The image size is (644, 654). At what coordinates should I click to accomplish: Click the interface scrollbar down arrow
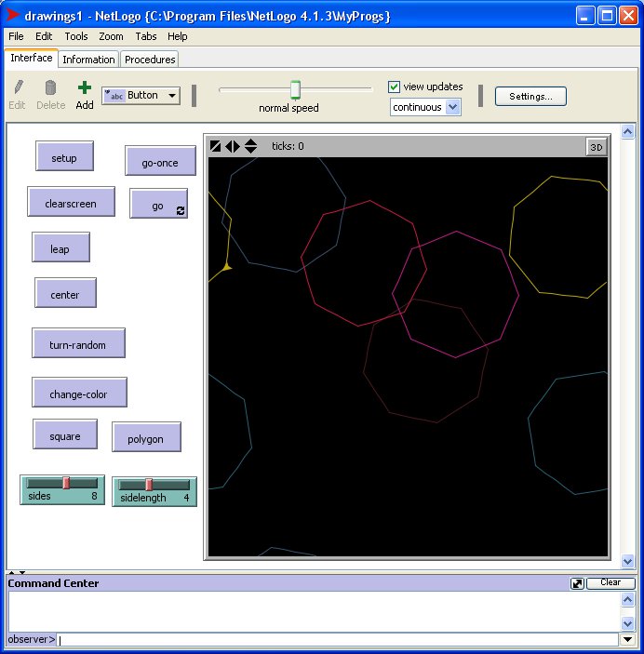(628, 561)
